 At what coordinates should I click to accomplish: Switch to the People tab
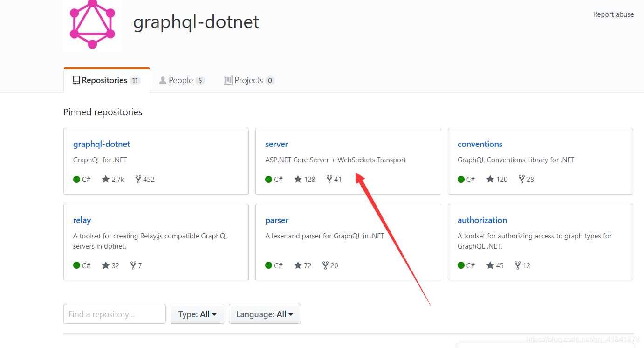coord(182,80)
